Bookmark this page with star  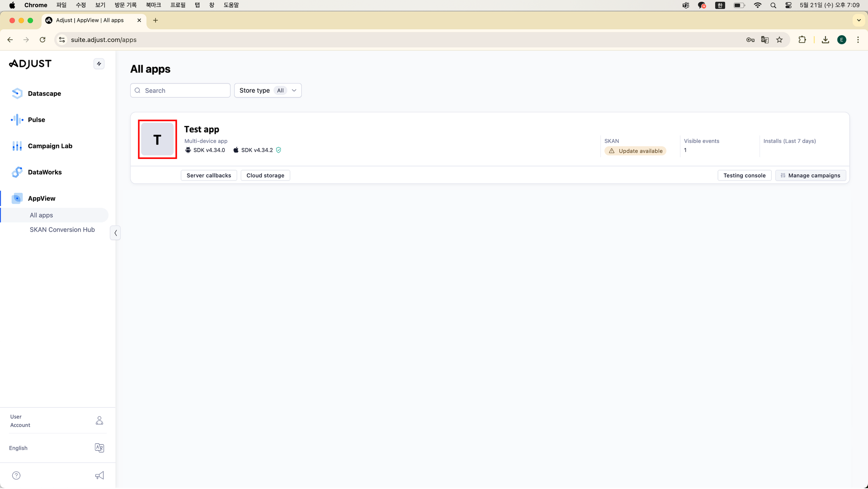pos(779,40)
